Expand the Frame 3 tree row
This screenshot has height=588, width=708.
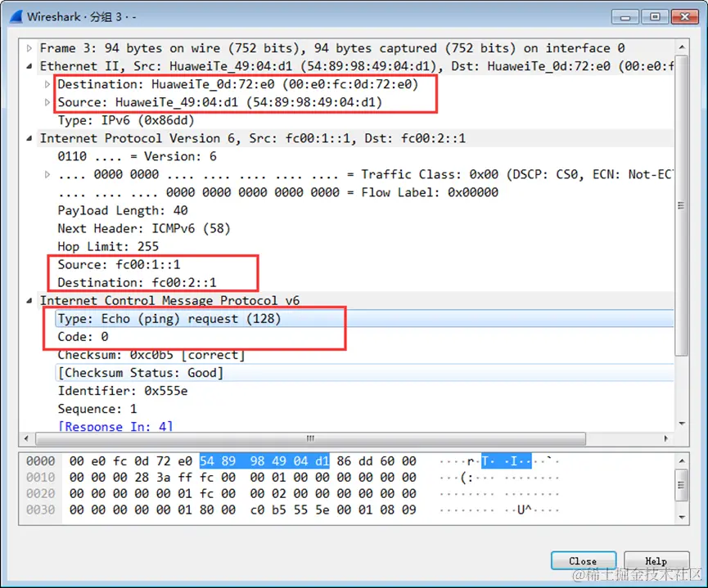coord(29,48)
